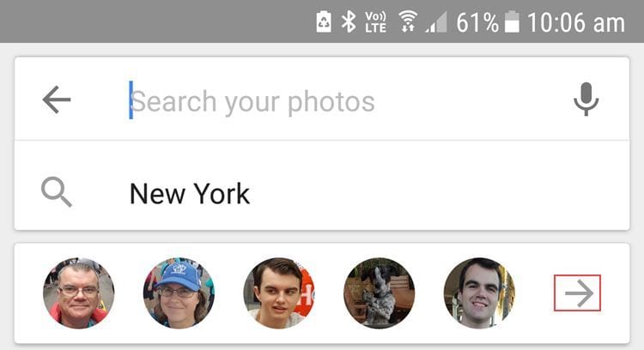Tap the Wi-Fi status icon
The width and height of the screenshot is (644, 350).
coord(408,22)
